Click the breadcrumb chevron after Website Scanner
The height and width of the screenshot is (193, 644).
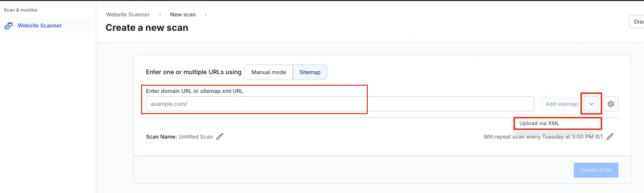point(160,14)
